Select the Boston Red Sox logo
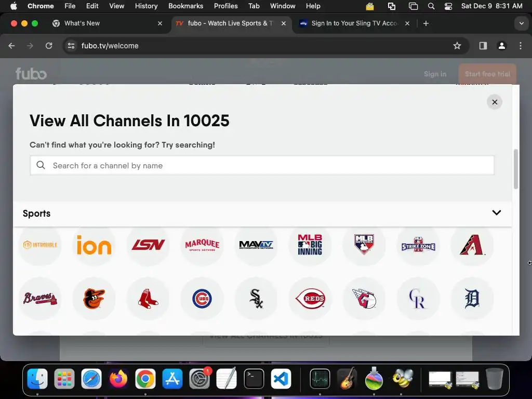Screen dimensions: 532x399 pos(148,299)
